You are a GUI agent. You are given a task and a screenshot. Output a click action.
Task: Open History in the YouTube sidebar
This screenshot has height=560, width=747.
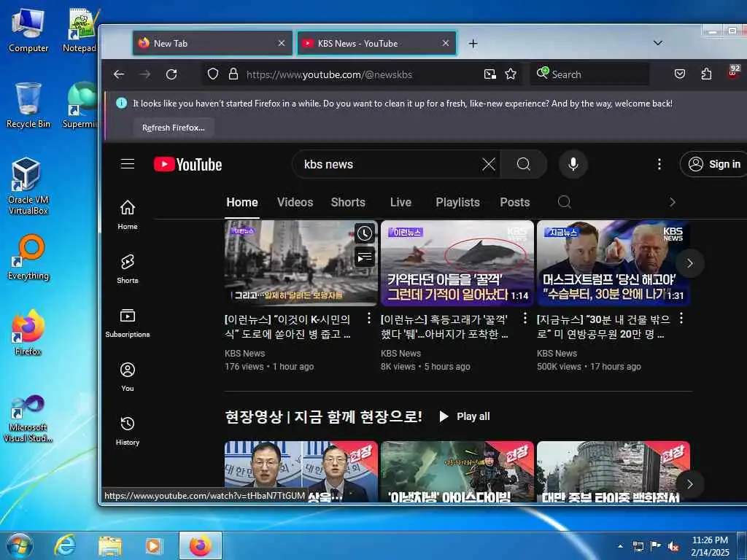coord(128,430)
